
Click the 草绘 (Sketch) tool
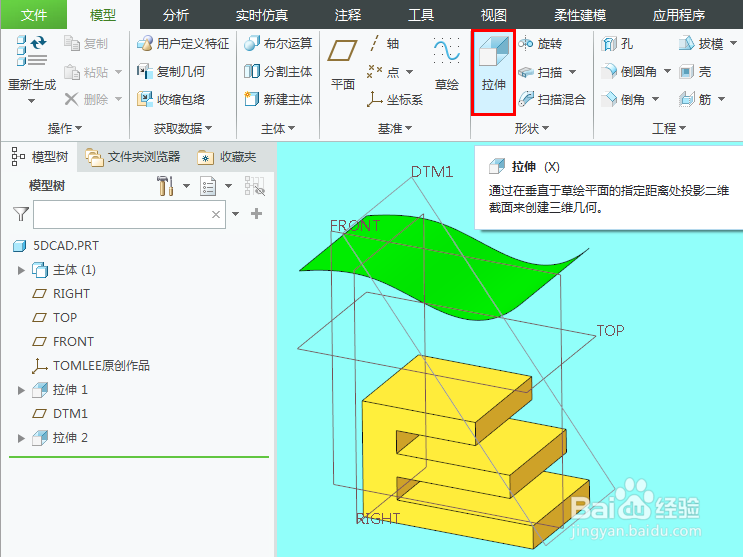point(446,64)
